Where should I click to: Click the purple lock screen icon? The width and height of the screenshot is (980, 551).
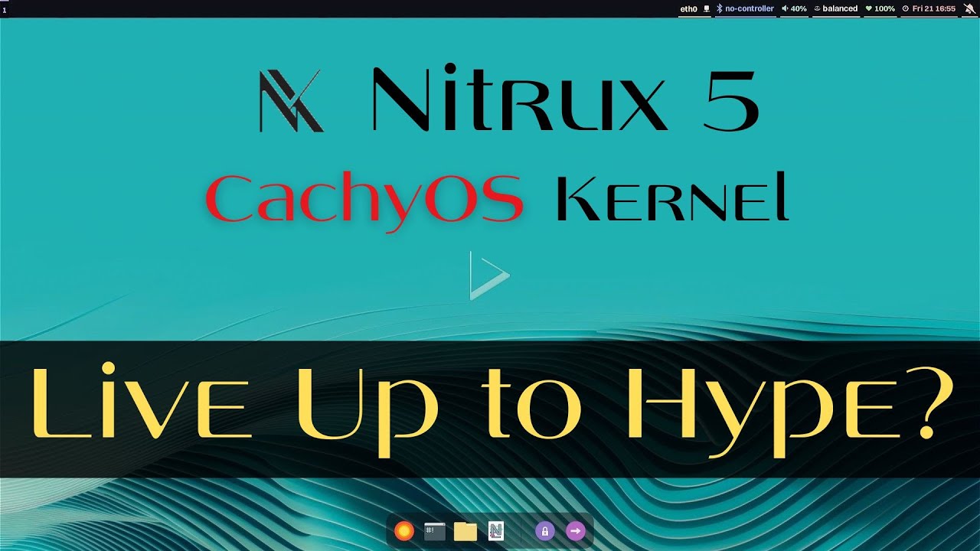544,531
